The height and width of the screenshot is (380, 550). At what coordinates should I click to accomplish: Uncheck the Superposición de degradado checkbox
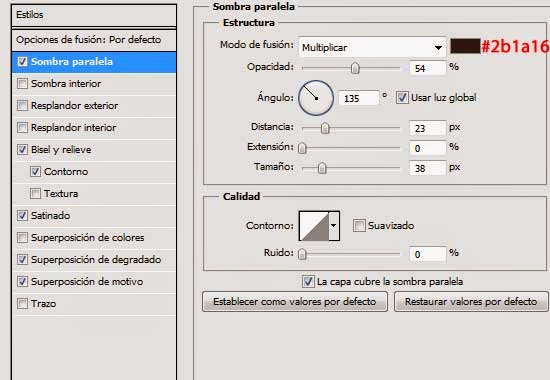[x=22, y=260]
